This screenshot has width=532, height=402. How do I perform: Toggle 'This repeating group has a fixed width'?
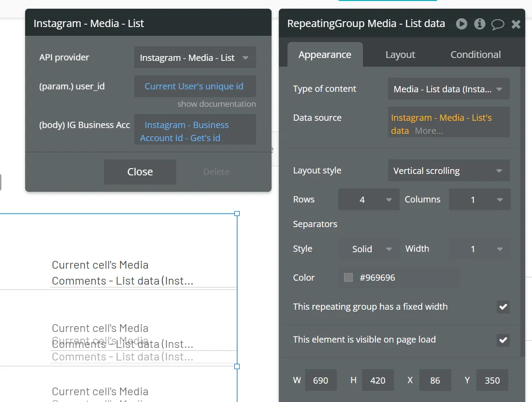[503, 307]
